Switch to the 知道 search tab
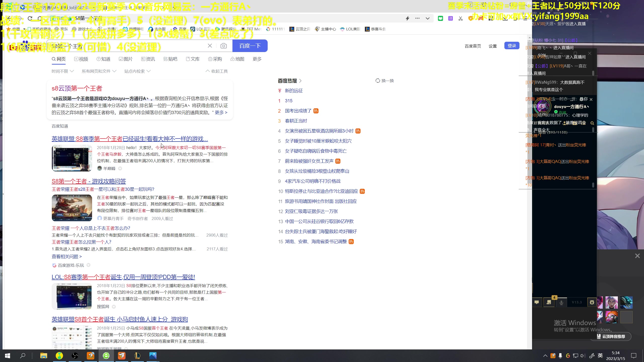644x362 pixels. [x=103, y=59]
